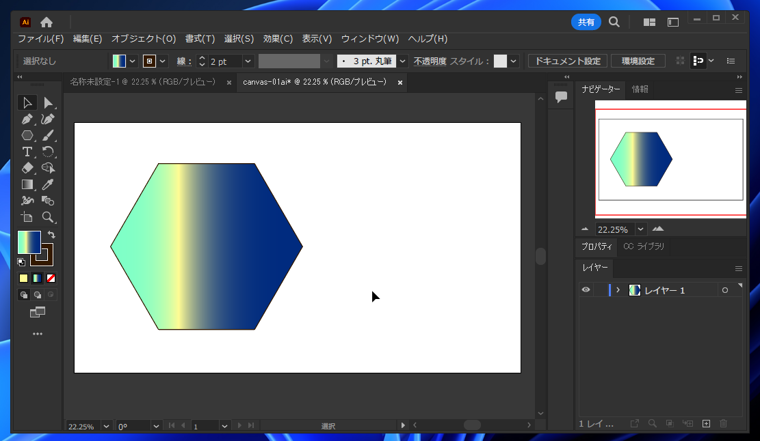Select the Direct Selection tool
Screen dimensions: 760x441
click(x=47, y=103)
